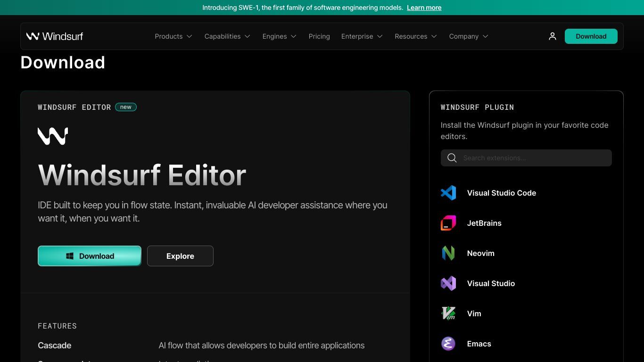644x362 pixels.
Task: Click the 'AI flow that allows developers' description
Action: (x=262, y=346)
